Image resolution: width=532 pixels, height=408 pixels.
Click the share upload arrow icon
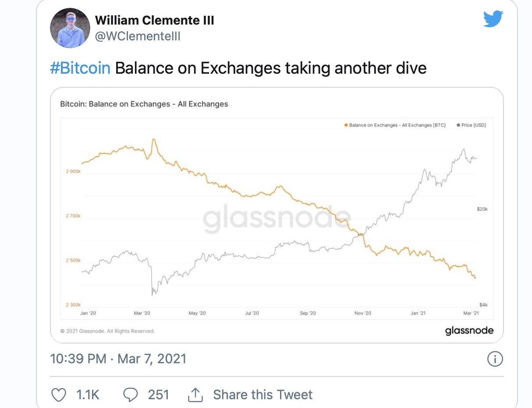[x=195, y=395]
